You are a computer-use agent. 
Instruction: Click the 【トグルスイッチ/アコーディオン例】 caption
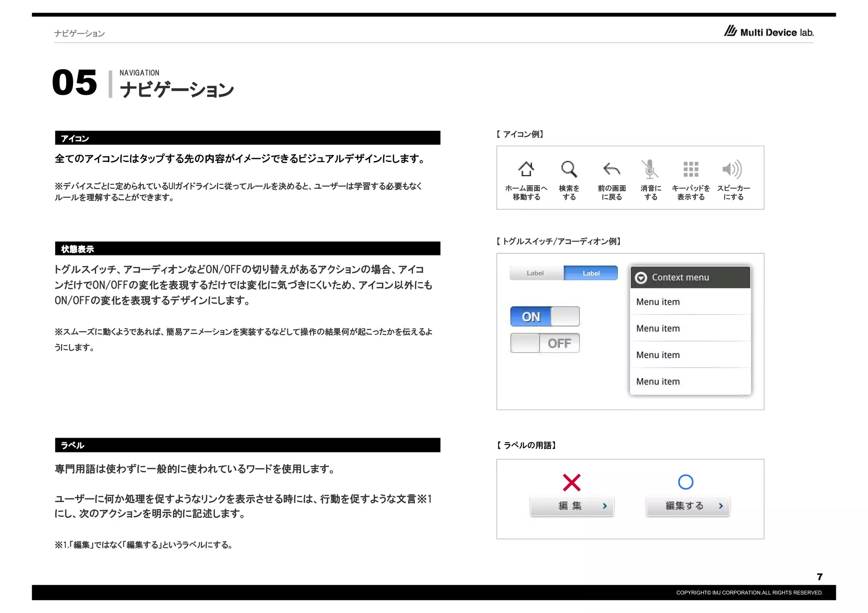click(x=558, y=241)
